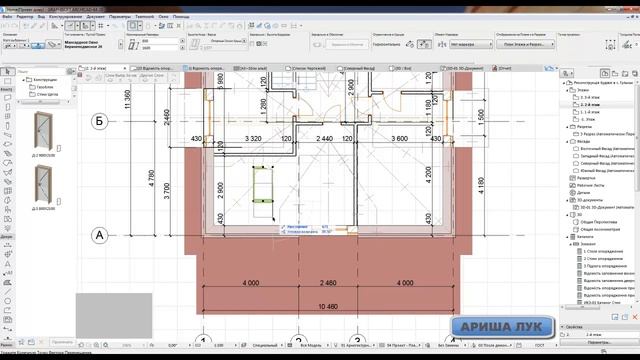
Task: Select the Line tool in the toolbox
Action: [x=7, y=291]
